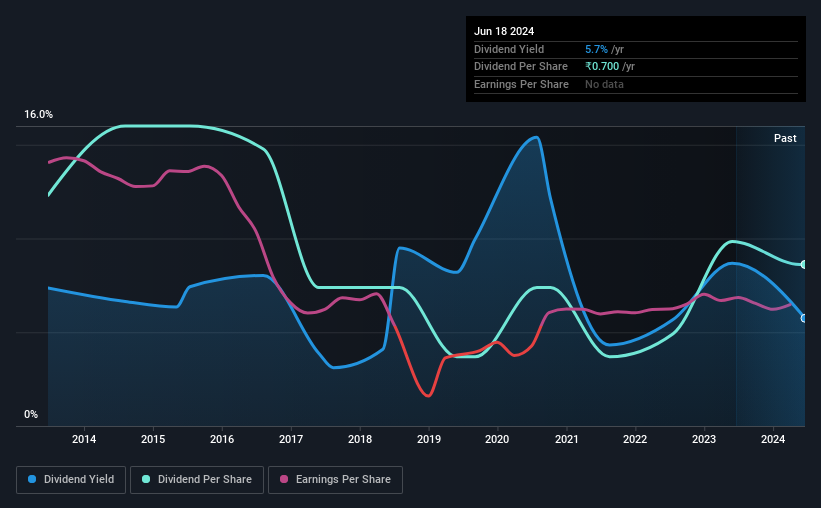This screenshot has width=821, height=508.
Task: Click the pink Earnings Per Share legend dot
Action: click(284, 479)
